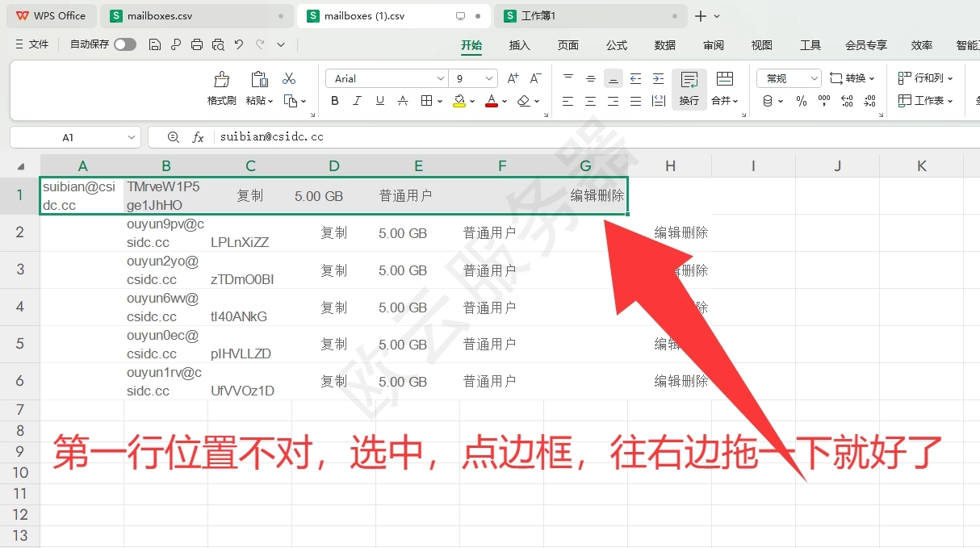Toggle Bold formatting

point(335,101)
